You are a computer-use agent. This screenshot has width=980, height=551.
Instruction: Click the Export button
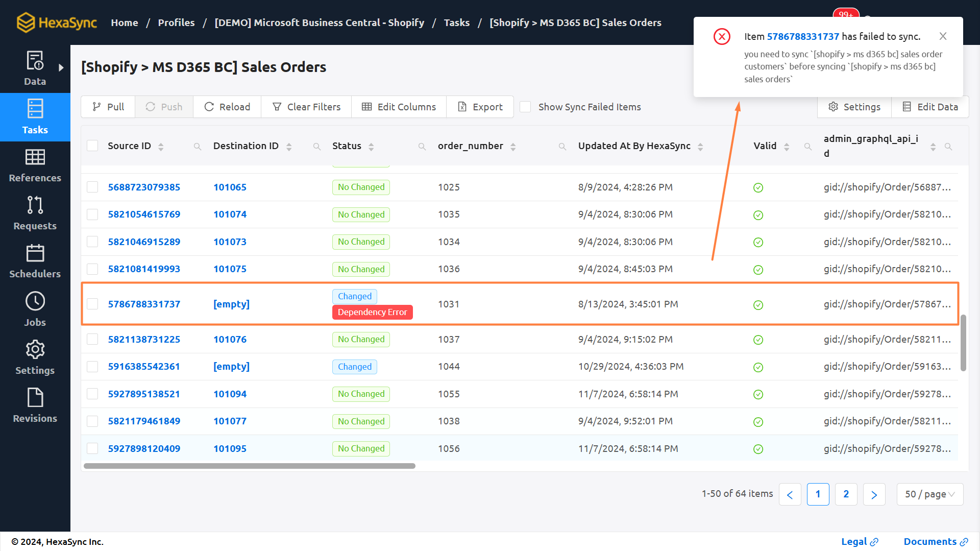480,107
